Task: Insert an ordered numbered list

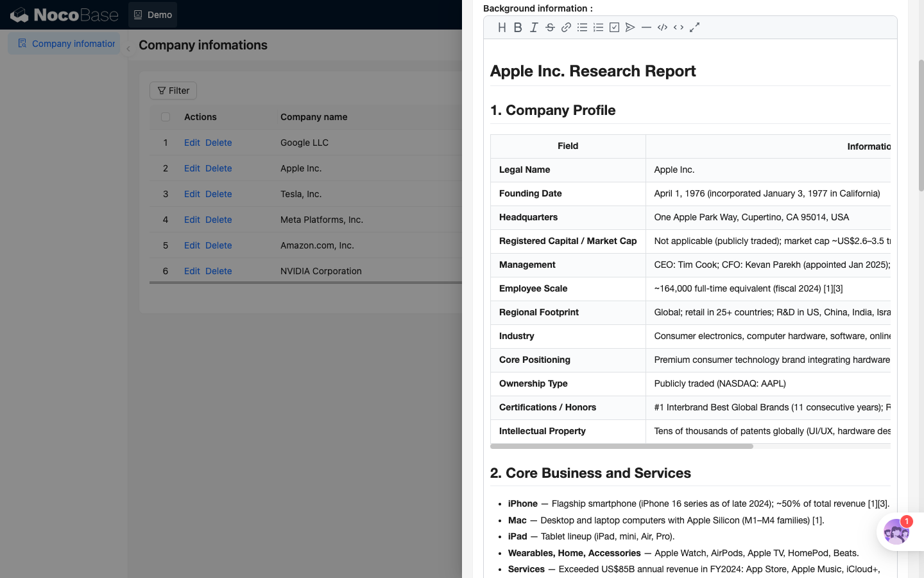Action: pos(598,28)
